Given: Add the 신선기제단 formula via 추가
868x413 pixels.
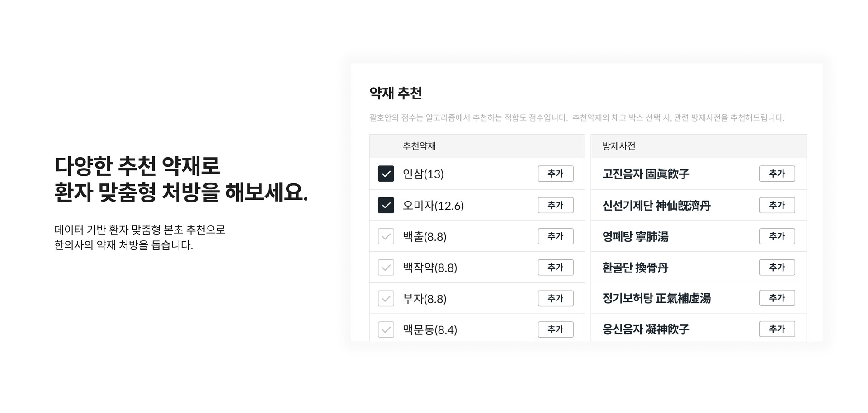Looking at the screenshot, I should pos(777,205).
